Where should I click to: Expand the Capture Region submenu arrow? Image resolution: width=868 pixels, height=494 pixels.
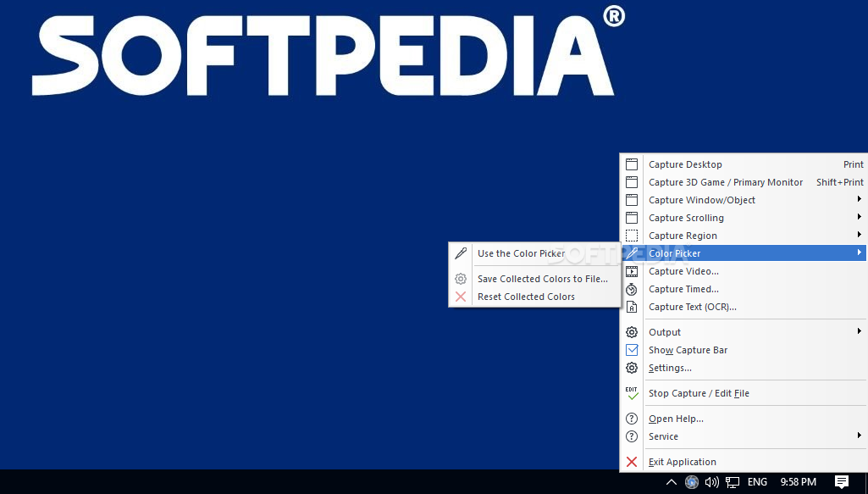tap(860, 235)
